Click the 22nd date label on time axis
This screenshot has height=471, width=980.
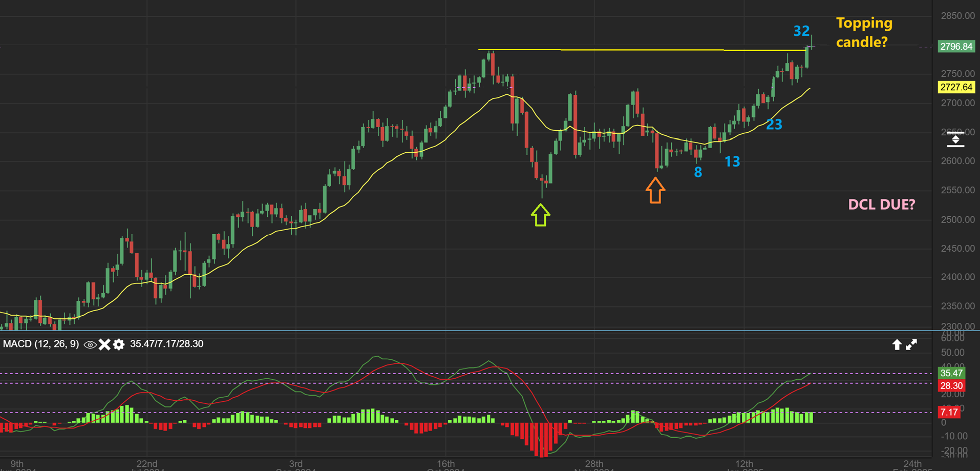(x=147, y=464)
